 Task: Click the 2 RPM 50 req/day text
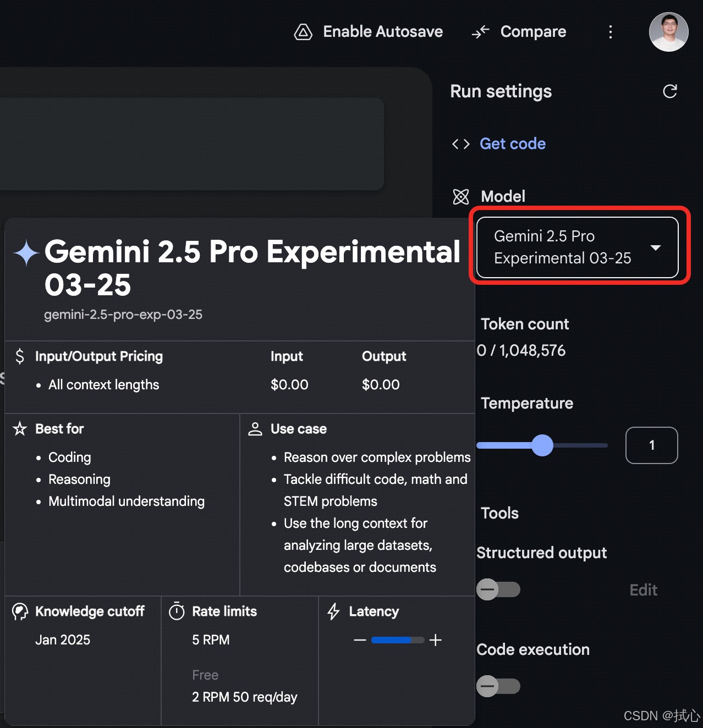245,697
